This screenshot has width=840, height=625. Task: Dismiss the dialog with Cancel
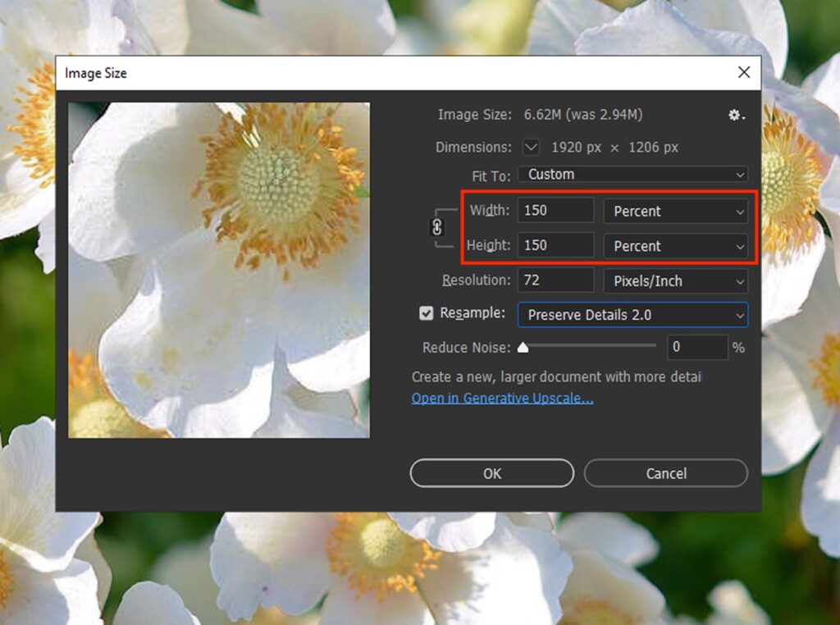[665, 473]
